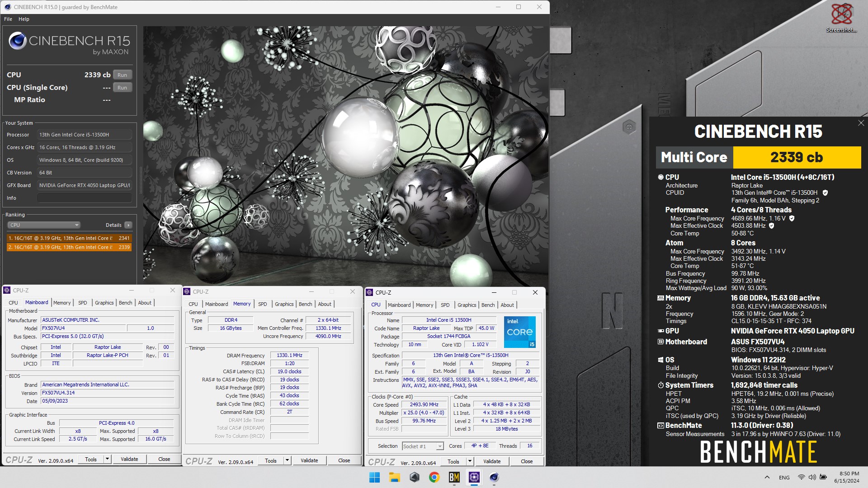Run the CPU multi-core benchmark
868x488 pixels.
122,75
